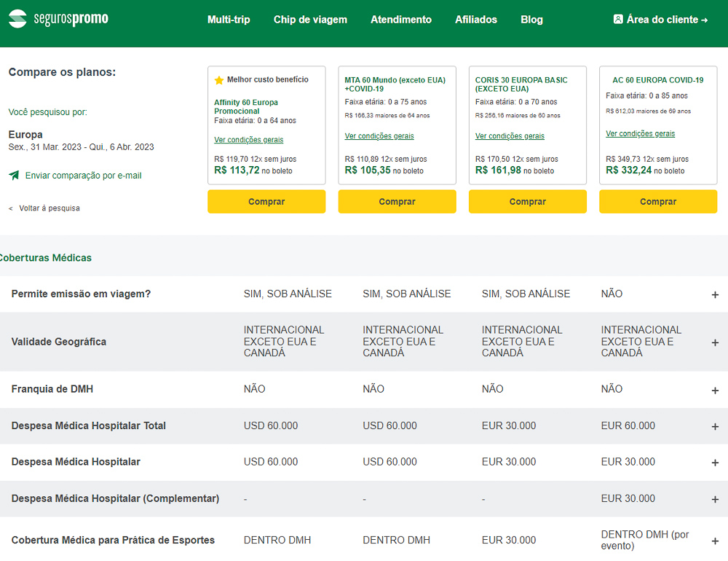The width and height of the screenshot is (728, 561).
Task: Click the AC 60 EUROPA COVID-19 plan title
Action: pos(657,80)
